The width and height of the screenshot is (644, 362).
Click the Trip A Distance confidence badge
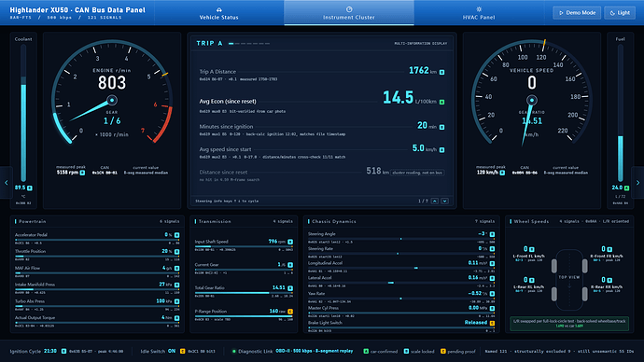point(441,72)
